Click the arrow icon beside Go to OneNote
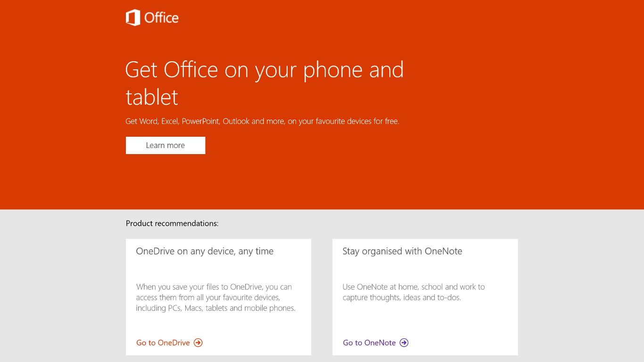 [404, 343]
